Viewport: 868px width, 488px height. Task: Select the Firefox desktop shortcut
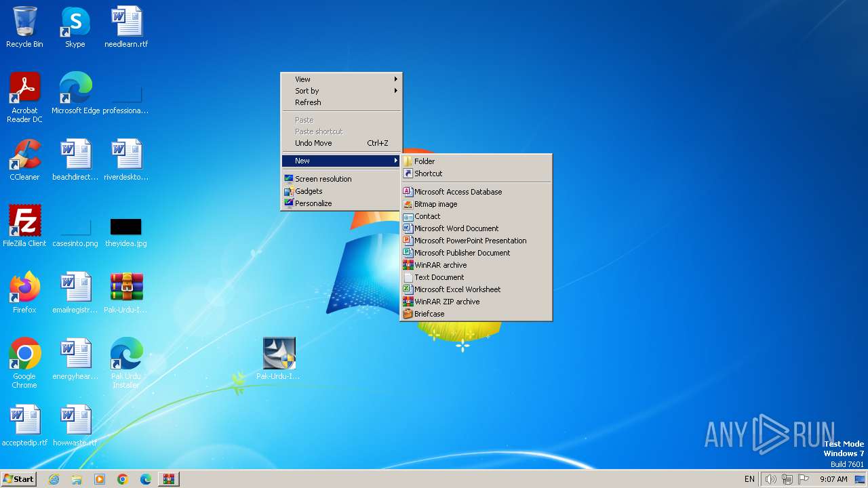pos(24,293)
